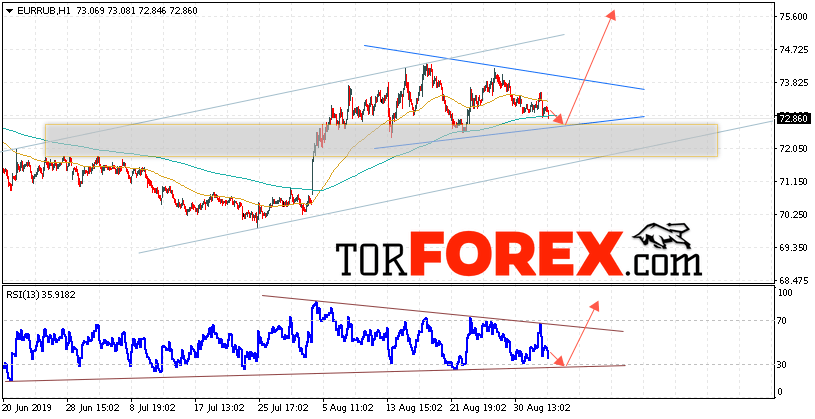This screenshot has height=419, width=815.
Task: Select the 68.475 price axis label
Action: click(793, 280)
